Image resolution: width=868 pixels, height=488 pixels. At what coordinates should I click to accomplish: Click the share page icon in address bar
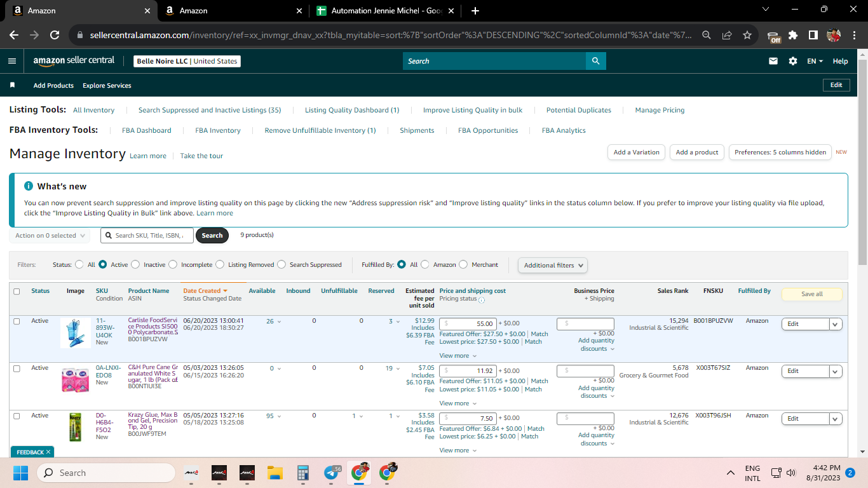[x=727, y=36]
